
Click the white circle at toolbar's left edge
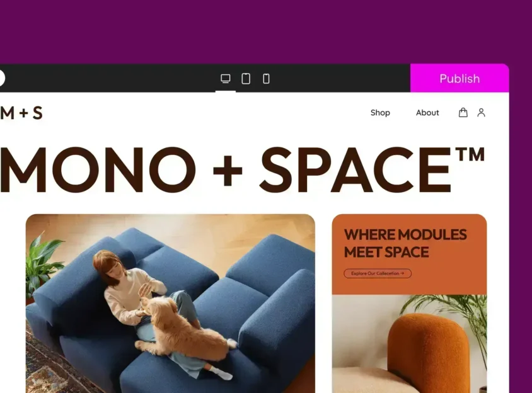coord(2,78)
